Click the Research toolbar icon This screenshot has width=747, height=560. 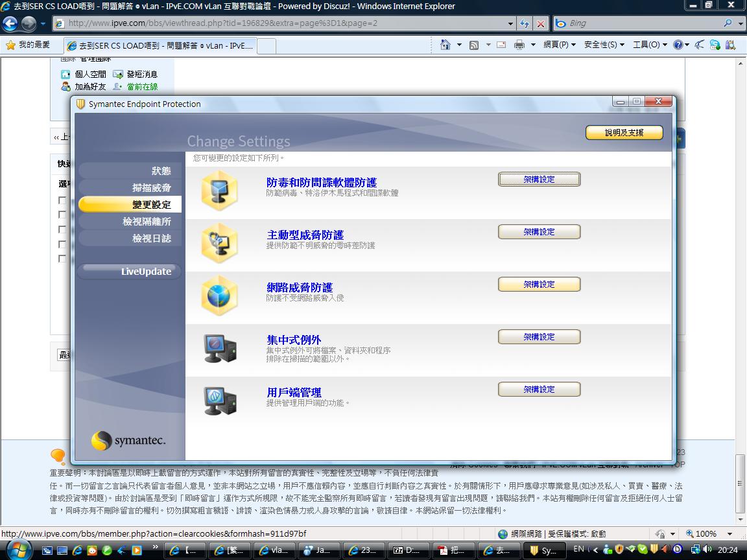pos(730,45)
